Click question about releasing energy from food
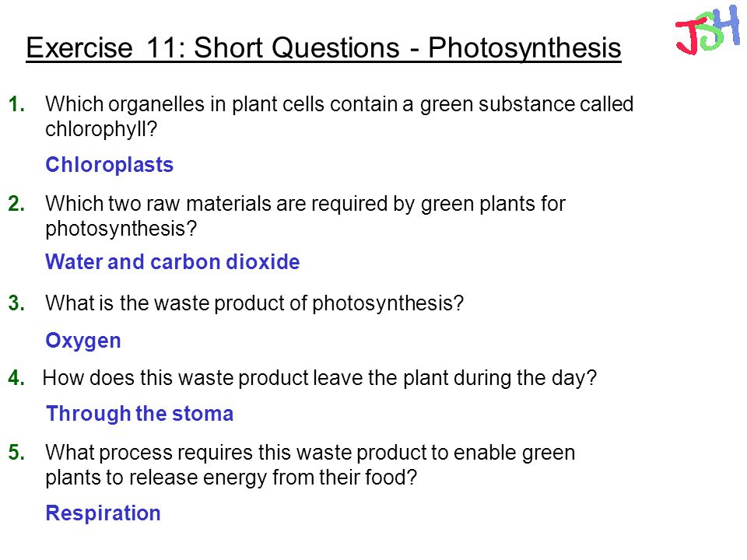Screen dimensions: 747x560 pyautogui.click(x=310, y=465)
